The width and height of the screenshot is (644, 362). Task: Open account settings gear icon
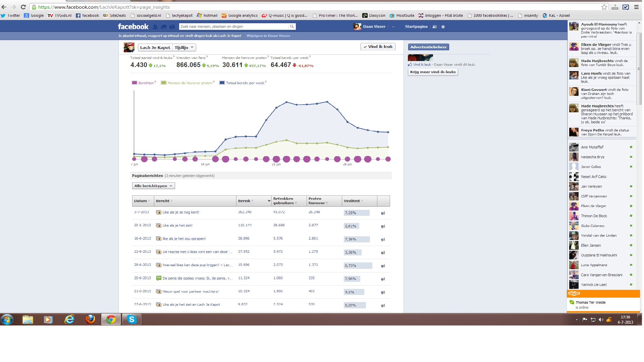(x=443, y=27)
